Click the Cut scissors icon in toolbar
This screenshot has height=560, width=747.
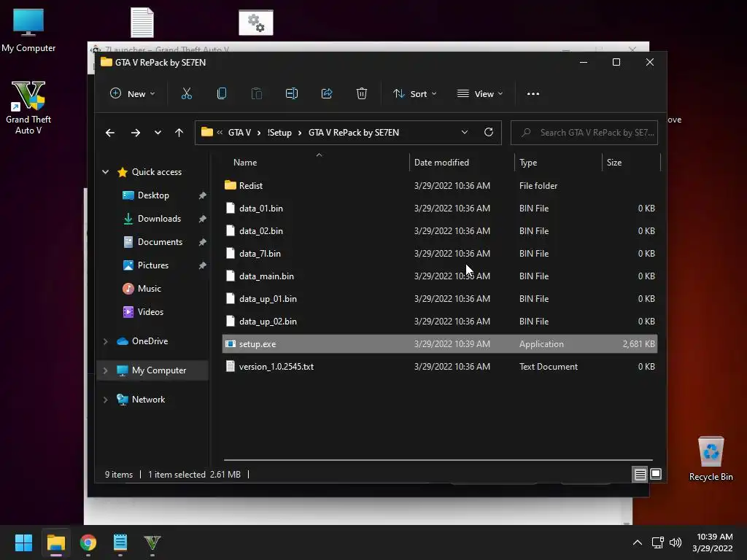click(186, 94)
